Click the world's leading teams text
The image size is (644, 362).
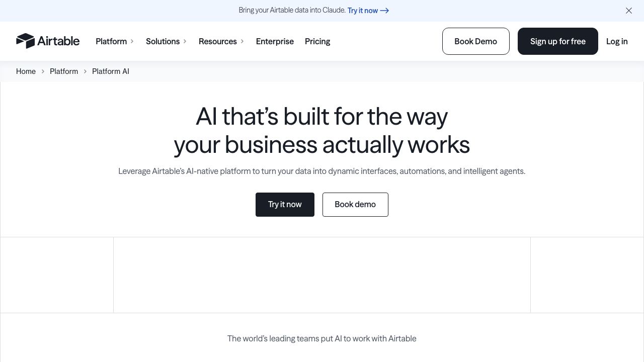point(322,339)
